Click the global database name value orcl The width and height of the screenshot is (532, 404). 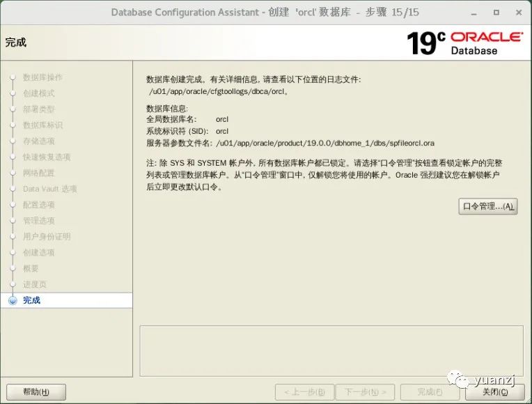click(222, 119)
